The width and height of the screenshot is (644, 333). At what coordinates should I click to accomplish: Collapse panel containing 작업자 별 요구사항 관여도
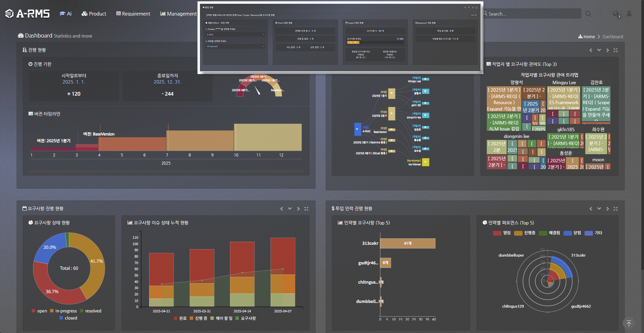[599, 50]
